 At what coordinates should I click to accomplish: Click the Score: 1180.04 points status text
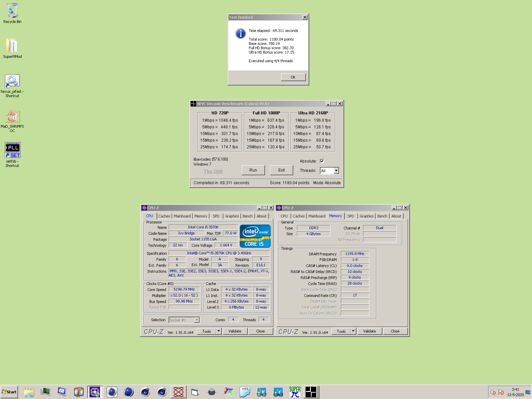pyautogui.click(x=290, y=183)
